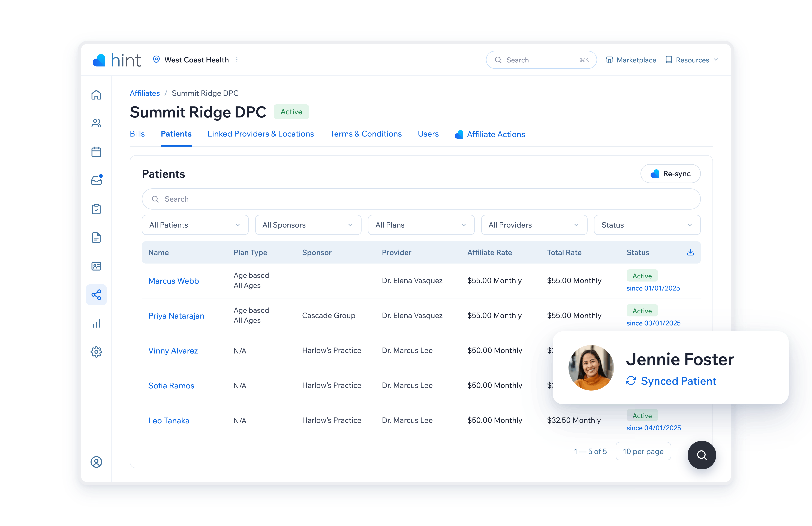Click since 01/01/2025 for Marcus Webb
Screen dimensions: 812x526
pos(653,288)
